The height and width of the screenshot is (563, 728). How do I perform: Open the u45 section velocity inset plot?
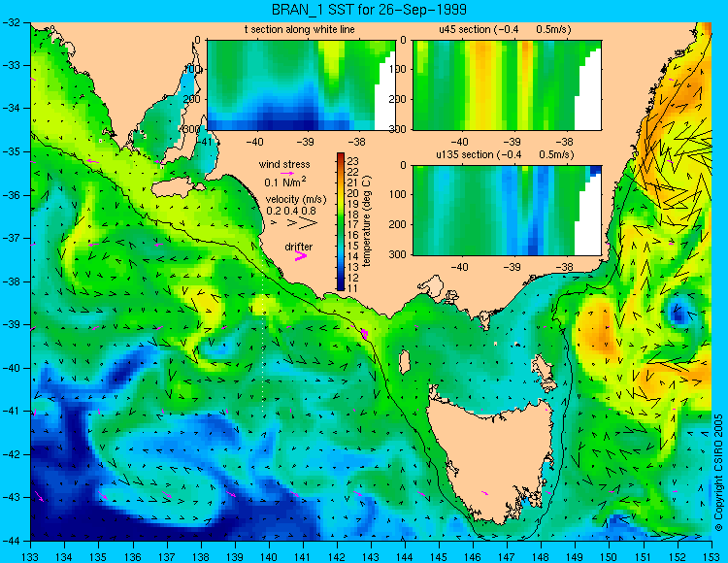click(x=507, y=85)
